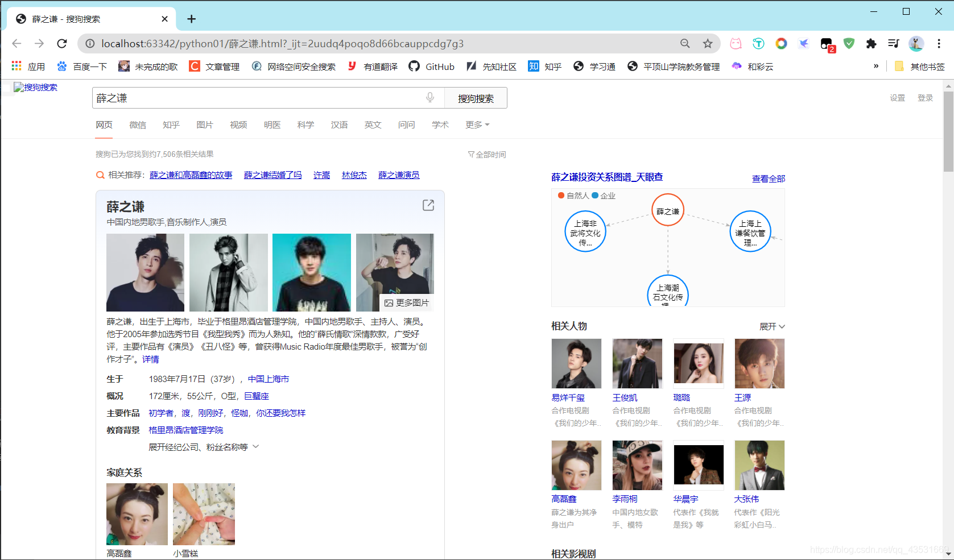Screen dimensions: 954x560
Task: Open the 详情 link after the biography
Action: pos(151,359)
